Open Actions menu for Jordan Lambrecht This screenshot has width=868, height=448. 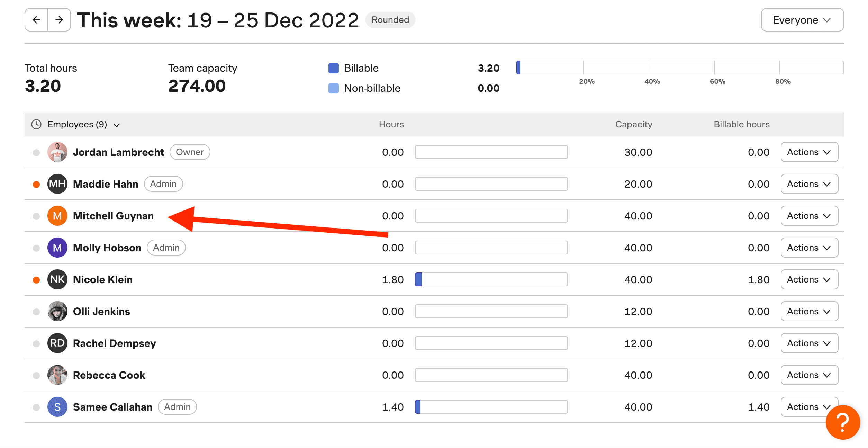coord(809,152)
